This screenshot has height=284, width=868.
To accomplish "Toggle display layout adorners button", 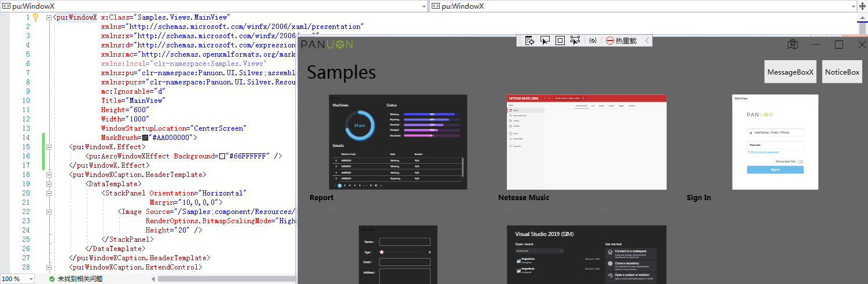I will (560, 40).
